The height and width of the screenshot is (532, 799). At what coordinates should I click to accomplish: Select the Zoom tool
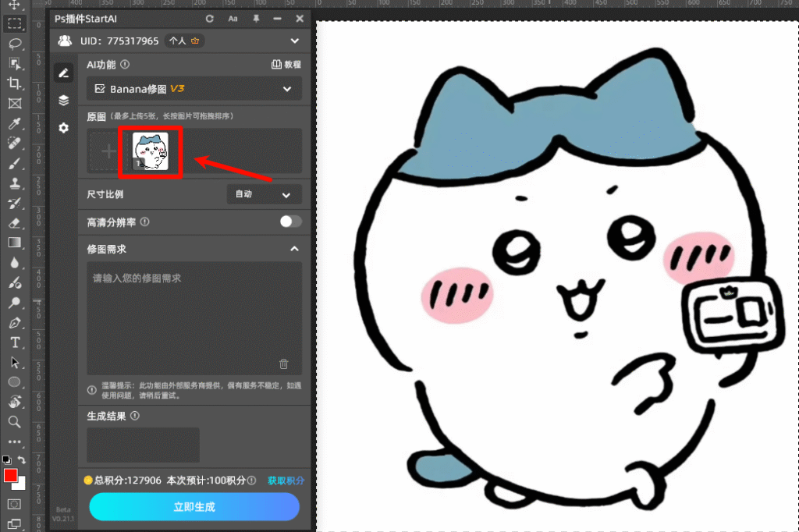tap(16, 421)
